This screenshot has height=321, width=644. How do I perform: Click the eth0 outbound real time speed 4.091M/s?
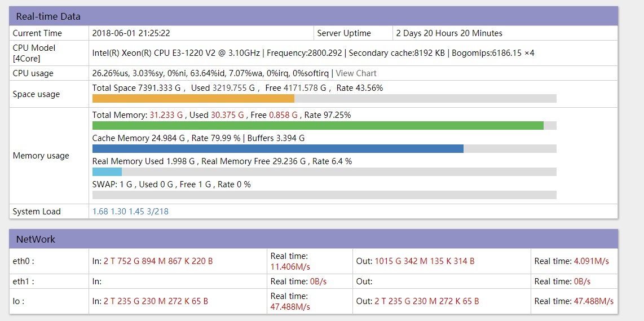pos(591,261)
